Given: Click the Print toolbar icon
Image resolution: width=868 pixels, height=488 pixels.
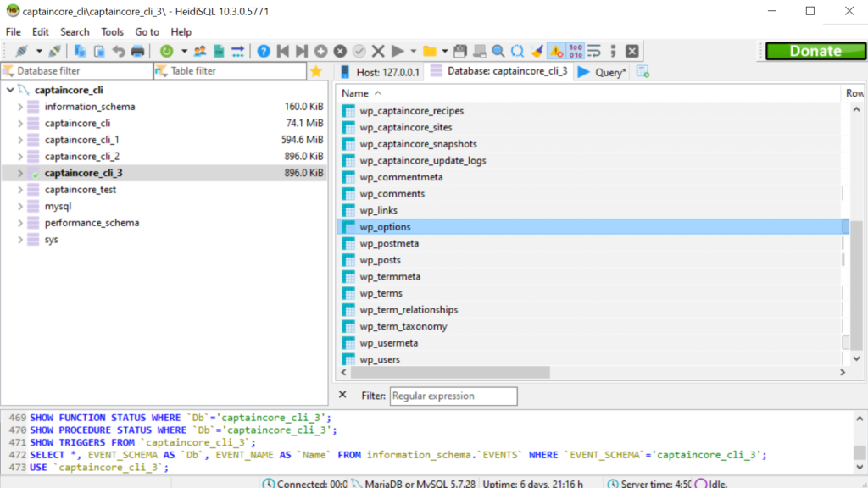Looking at the screenshot, I should (x=136, y=52).
